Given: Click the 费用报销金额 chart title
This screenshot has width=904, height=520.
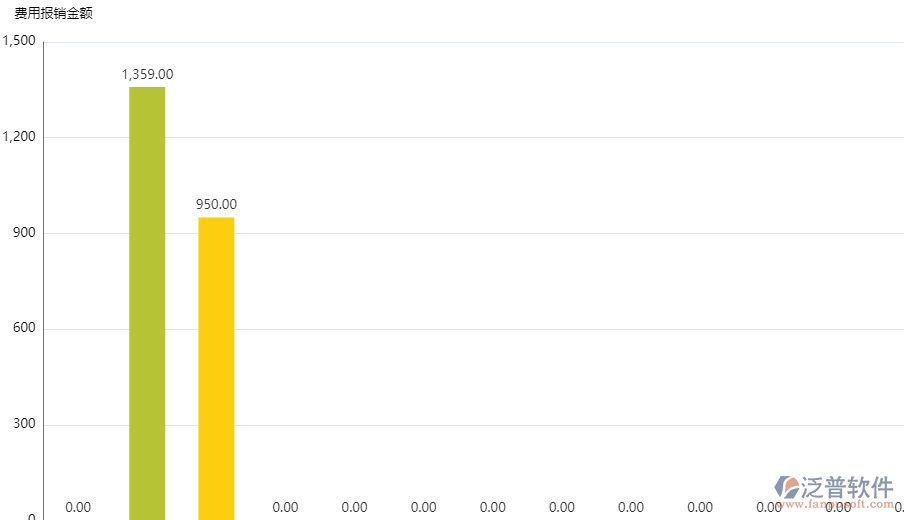Looking at the screenshot, I should point(54,14).
